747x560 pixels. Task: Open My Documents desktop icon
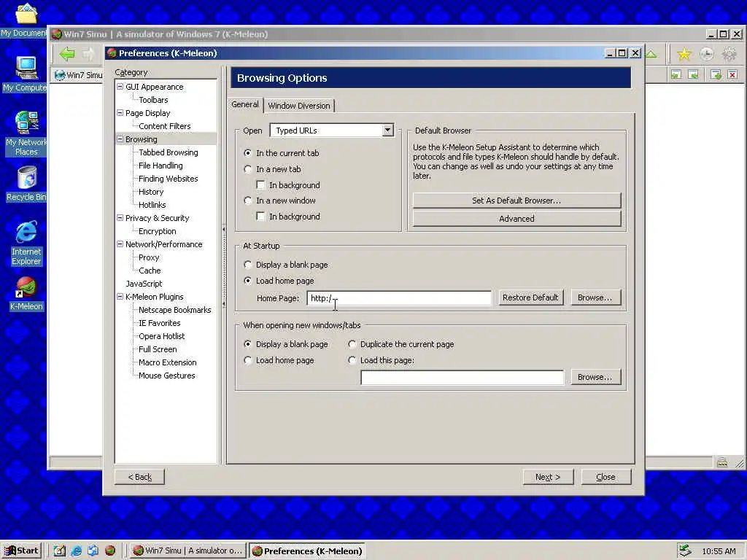[25, 19]
